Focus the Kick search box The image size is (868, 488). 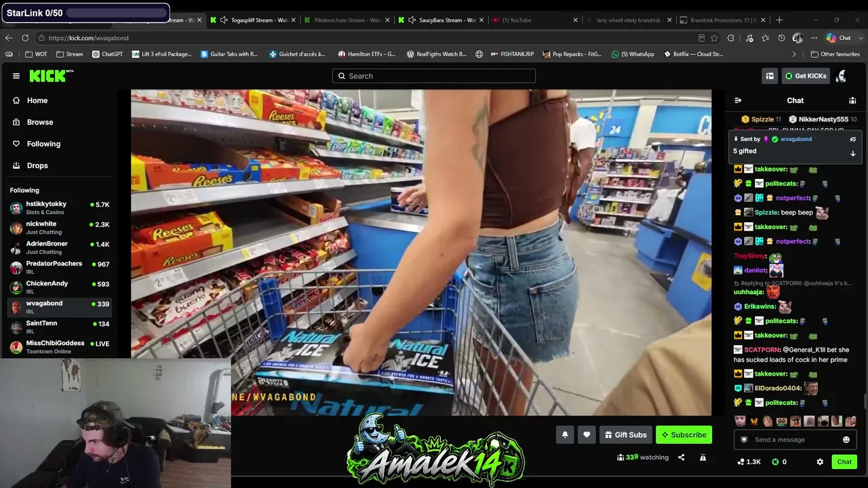(434, 76)
